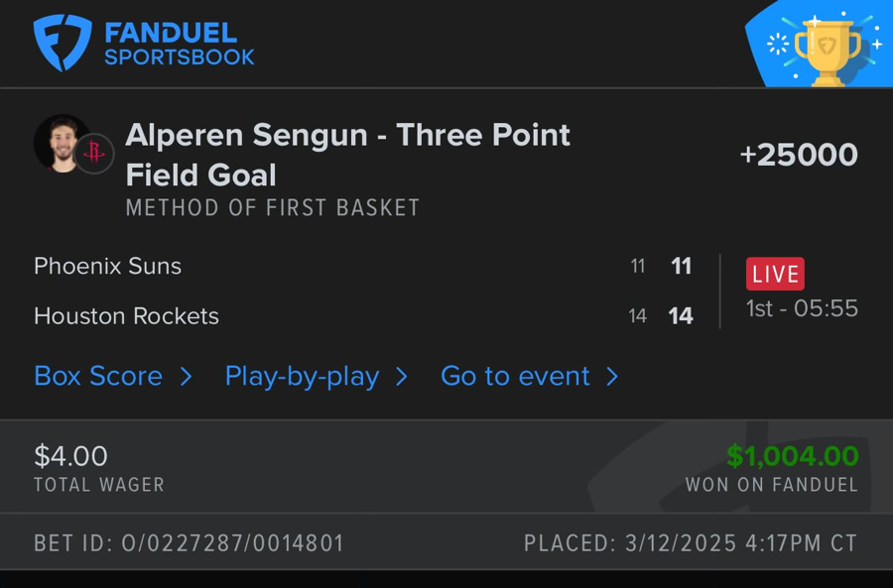Open Alperen Sengun's player headshot
The image size is (893, 588).
point(60,144)
